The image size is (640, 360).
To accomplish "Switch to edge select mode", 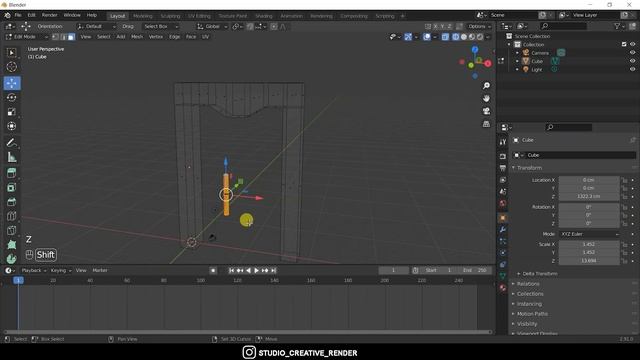I will pyautogui.click(x=63, y=37).
